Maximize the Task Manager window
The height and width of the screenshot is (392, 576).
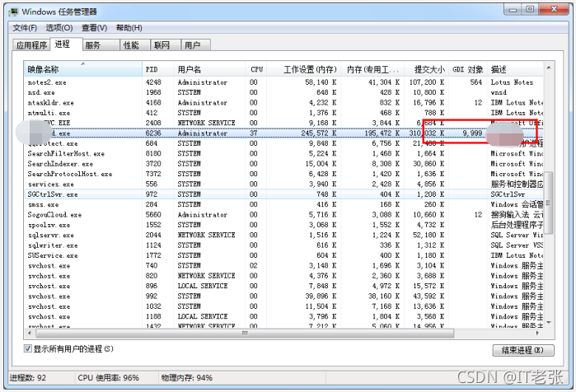530,10
